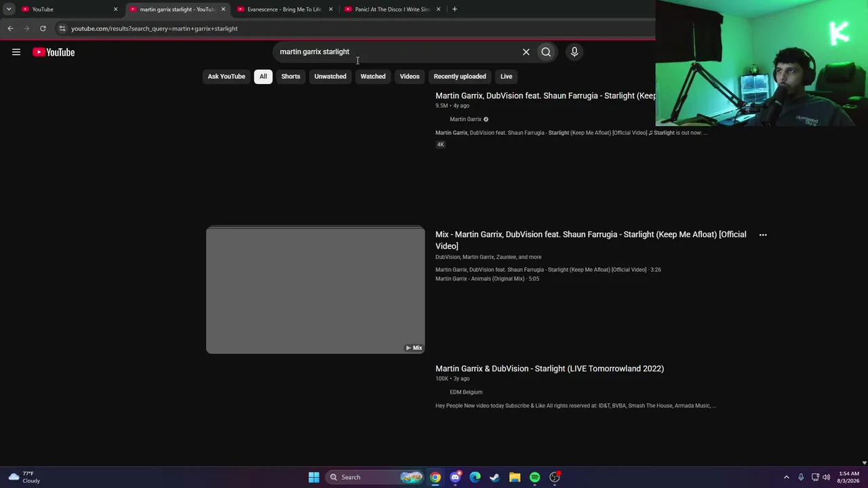Close the first YouTube tab
This screenshot has height=488, width=868.
coord(115,9)
